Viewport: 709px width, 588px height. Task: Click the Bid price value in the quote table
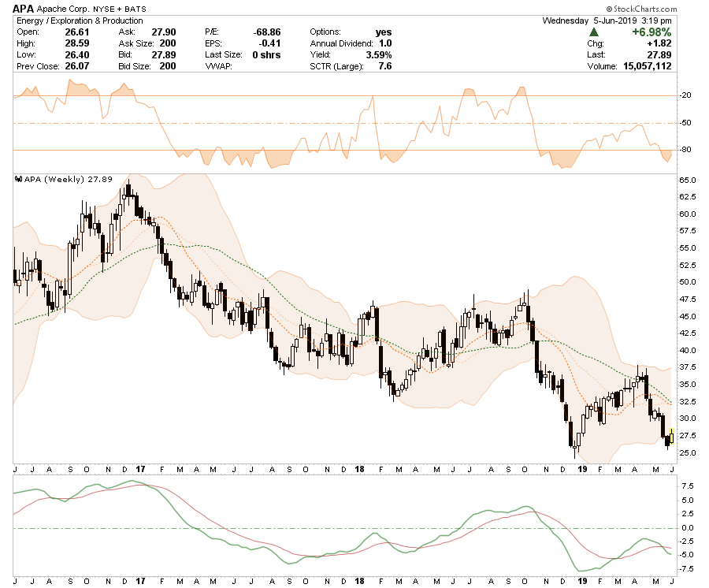164,54
